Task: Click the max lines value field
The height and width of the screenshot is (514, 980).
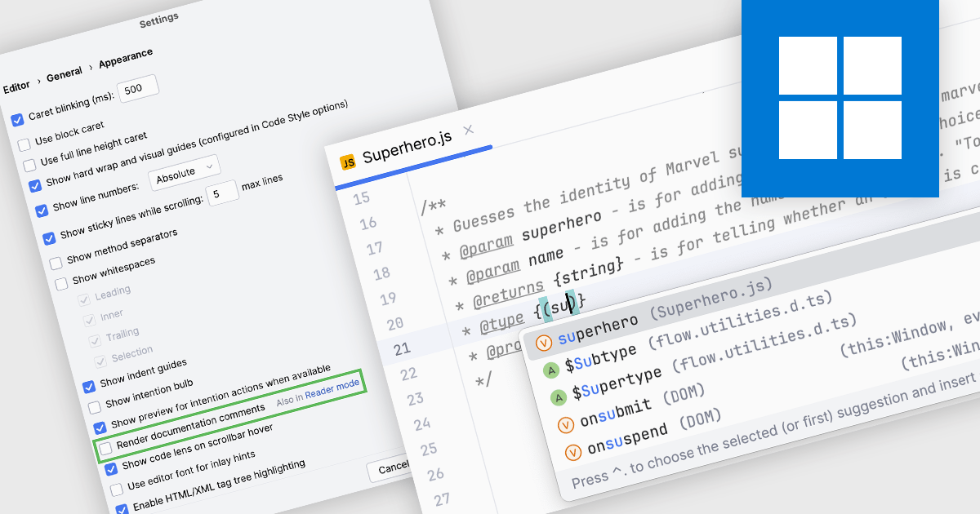Action: (223, 193)
